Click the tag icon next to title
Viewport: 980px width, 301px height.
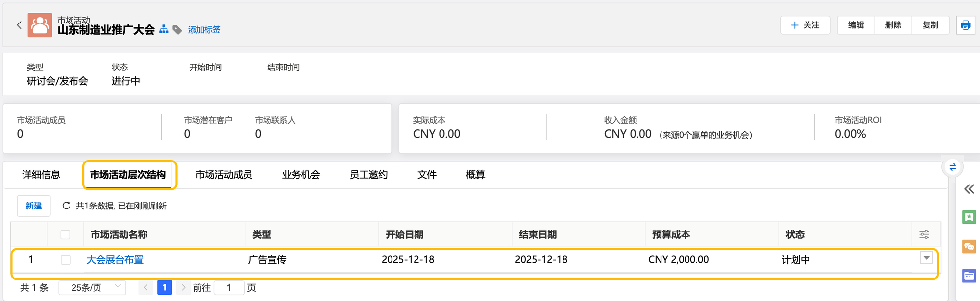coord(177,30)
